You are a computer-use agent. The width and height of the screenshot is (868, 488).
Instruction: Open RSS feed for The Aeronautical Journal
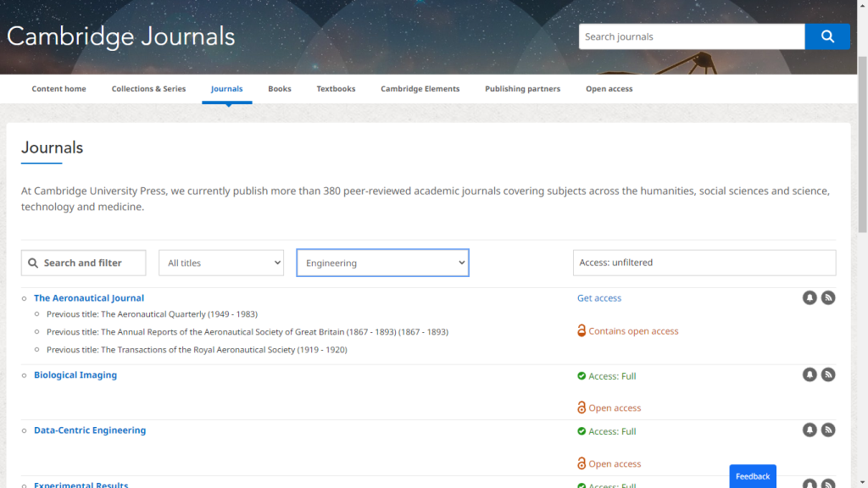(828, 297)
